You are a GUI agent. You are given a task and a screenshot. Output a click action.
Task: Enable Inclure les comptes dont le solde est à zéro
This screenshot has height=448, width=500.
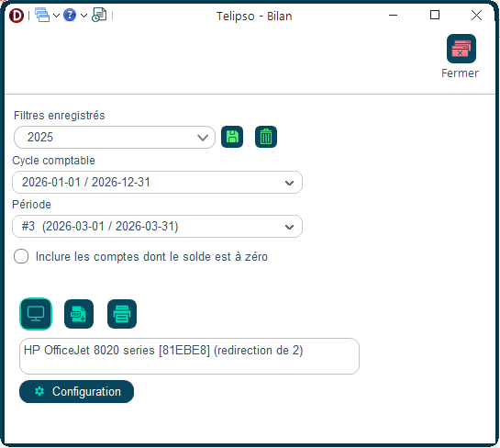21,256
